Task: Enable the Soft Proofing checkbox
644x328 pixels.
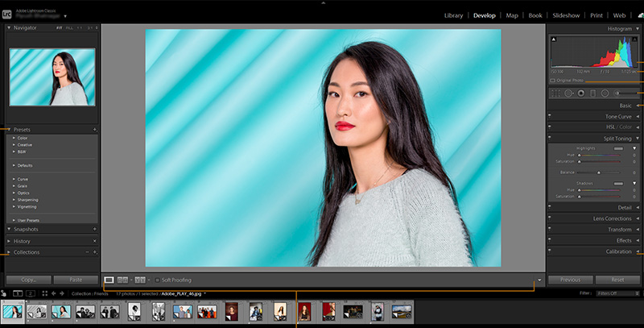Action: coord(156,280)
